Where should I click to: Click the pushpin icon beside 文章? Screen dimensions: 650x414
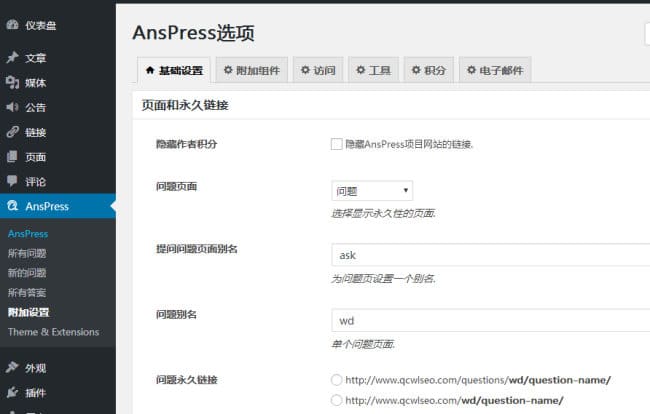coord(12,57)
